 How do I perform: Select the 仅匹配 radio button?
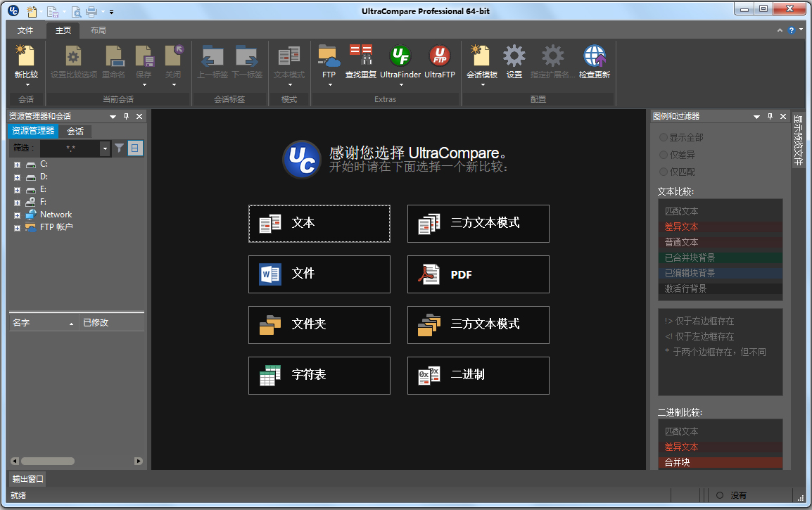(x=664, y=172)
